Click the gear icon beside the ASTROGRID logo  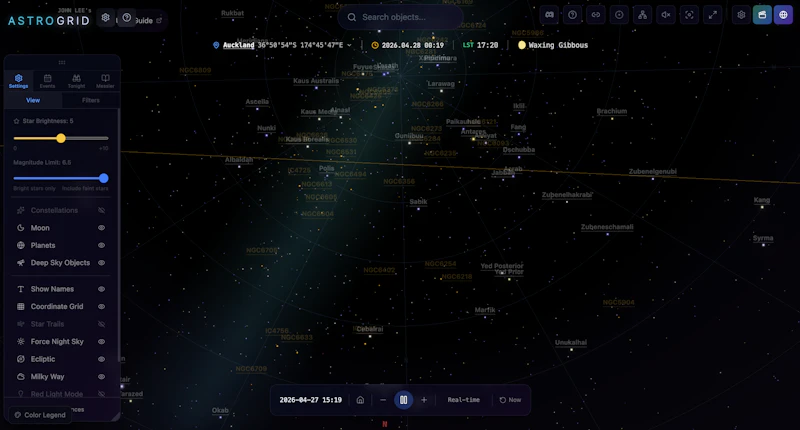pos(106,18)
